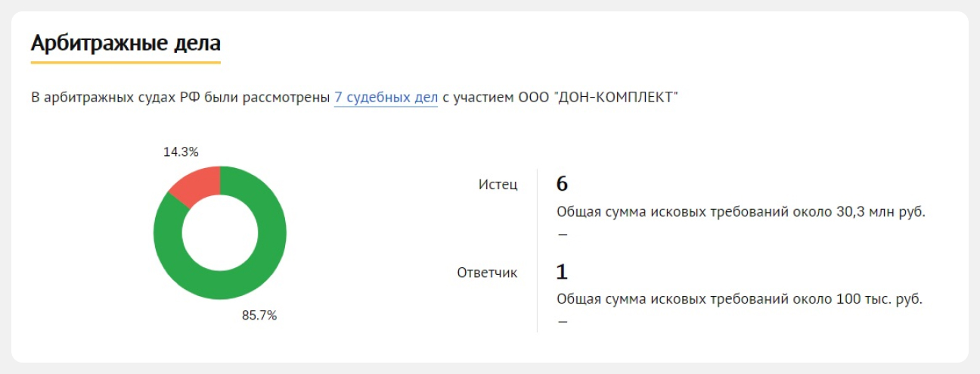Click the company name ООО "ДОН-КОМПЛЕКТ"
Image resolution: width=980 pixels, height=374 pixels.
pyautogui.click(x=599, y=98)
